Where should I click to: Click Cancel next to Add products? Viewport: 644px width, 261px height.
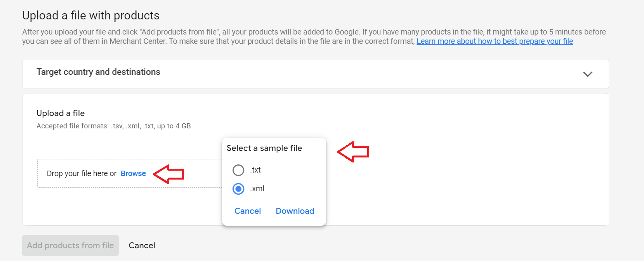pos(142,245)
